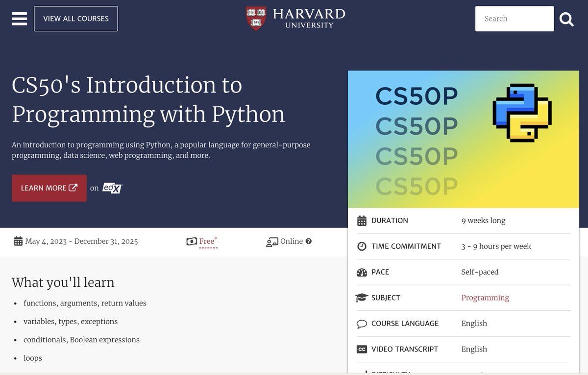Click 'functions, arguments, return values' list item

point(85,303)
